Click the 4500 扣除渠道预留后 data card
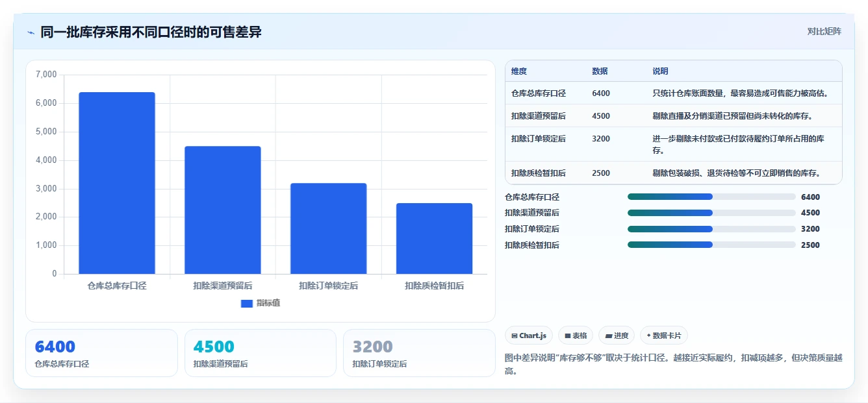 pos(261,353)
